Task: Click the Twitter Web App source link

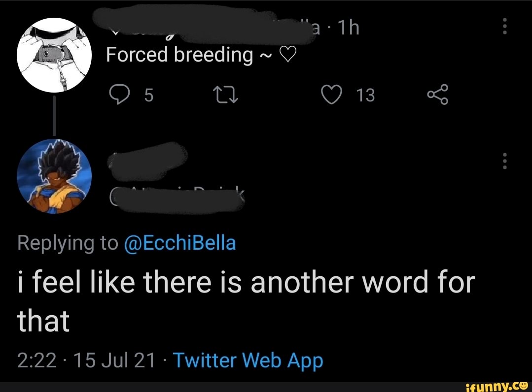Action: pos(248,360)
